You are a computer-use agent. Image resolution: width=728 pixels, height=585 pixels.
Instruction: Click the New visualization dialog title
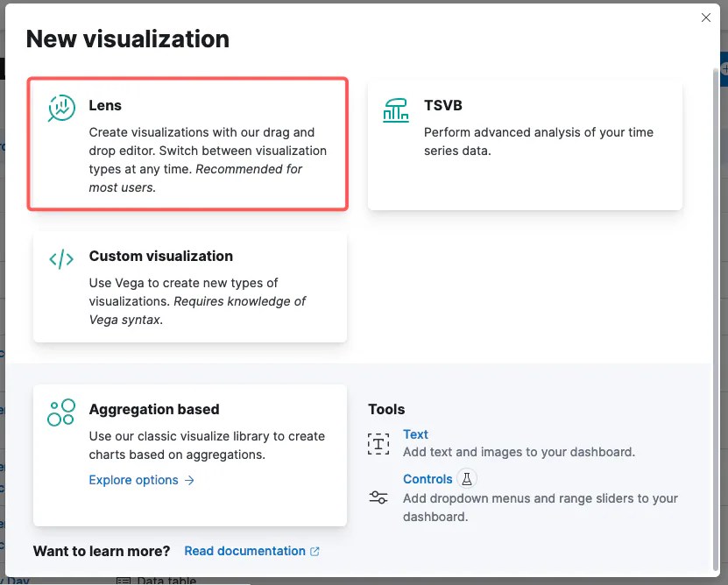point(127,39)
